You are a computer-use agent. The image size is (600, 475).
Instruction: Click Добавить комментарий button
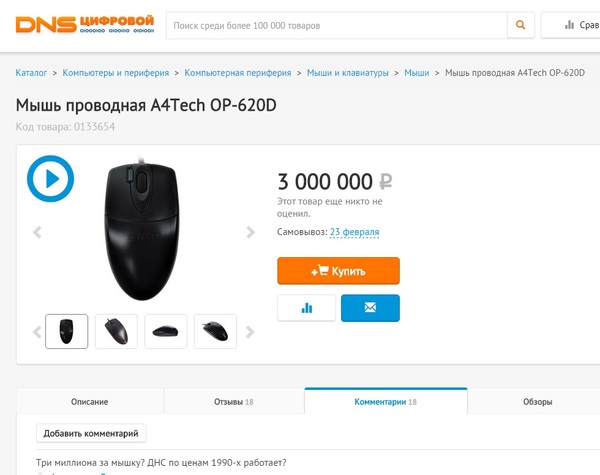(x=92, y=433)
